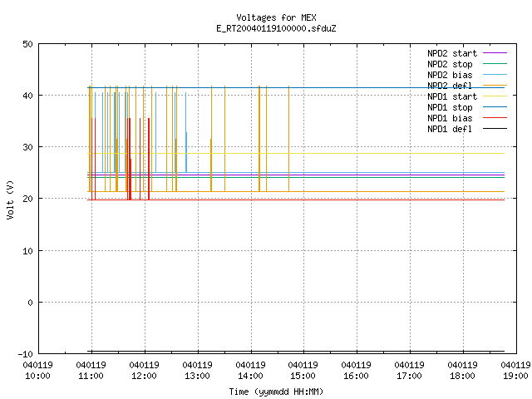Click the light blue NPD2 bias legend line
This screenshot has height=399, width=532.
495,74
